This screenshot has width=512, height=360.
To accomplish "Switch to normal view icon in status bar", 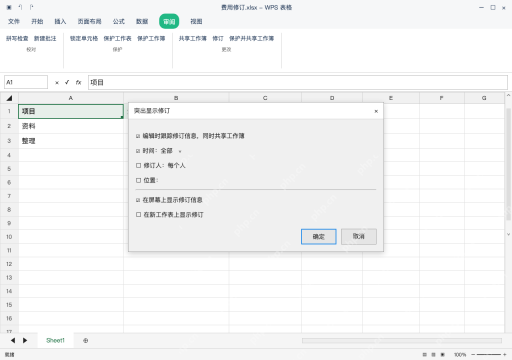I will point(425,355).
